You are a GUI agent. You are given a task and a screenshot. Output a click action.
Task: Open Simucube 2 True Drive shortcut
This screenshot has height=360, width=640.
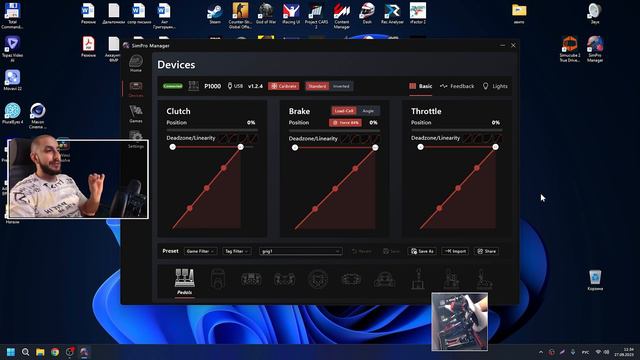[x=569, y=49]
